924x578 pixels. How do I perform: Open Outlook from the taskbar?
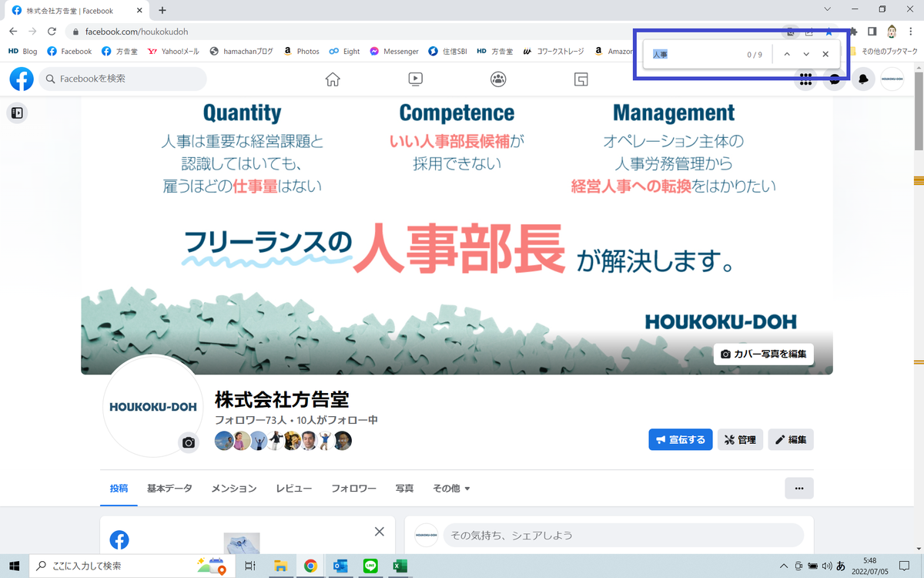(x=340, y=566)
